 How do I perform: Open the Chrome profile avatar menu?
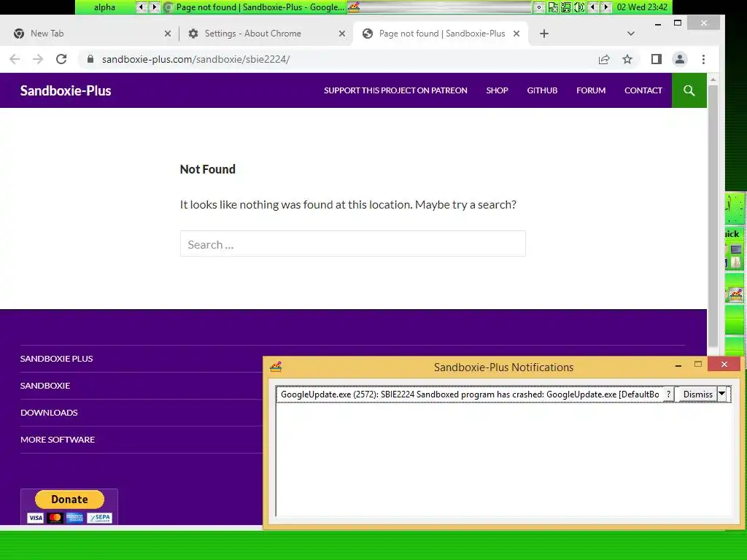[x=680, y=59]
